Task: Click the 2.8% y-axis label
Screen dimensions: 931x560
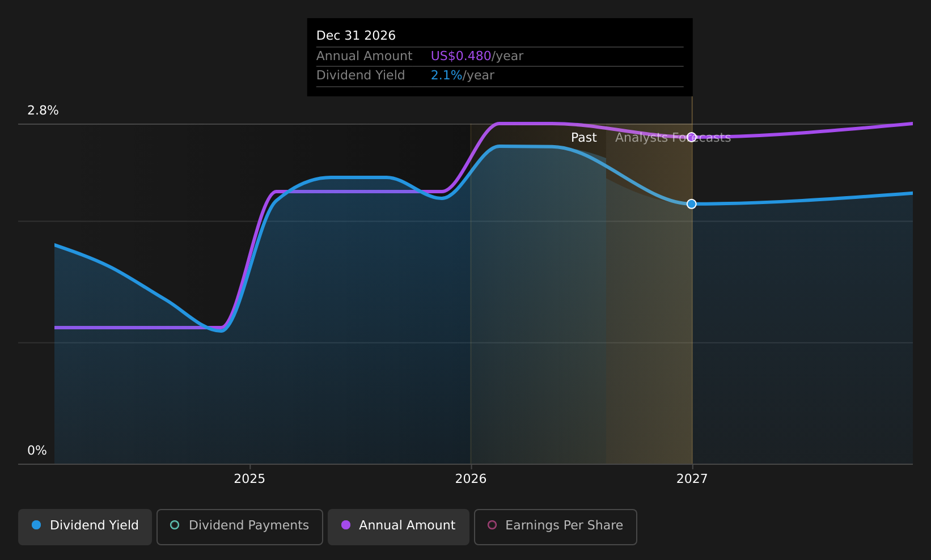Action: click(x=43, y=111)
